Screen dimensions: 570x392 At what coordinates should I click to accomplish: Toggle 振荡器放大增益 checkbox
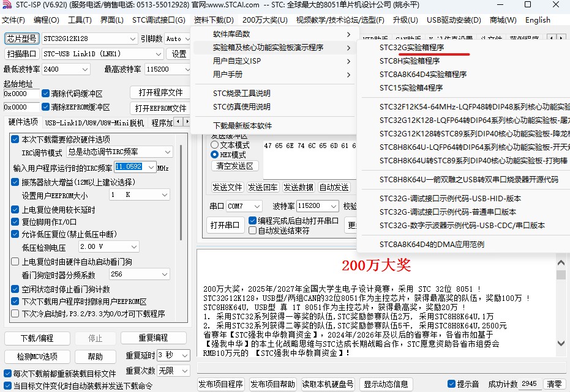point(15,182)
